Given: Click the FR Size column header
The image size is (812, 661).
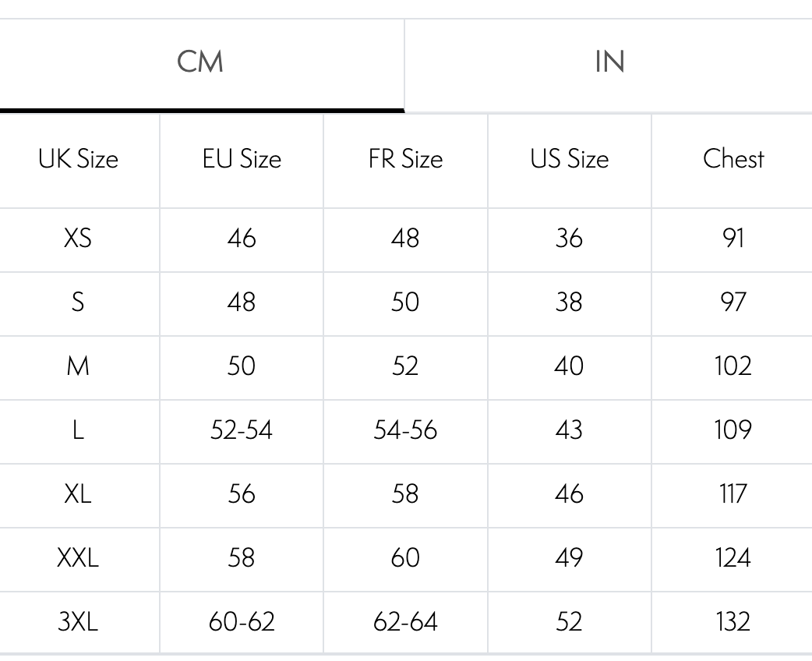Looking at the screenshot, I should pyautogui.click(x=405, y=159).
